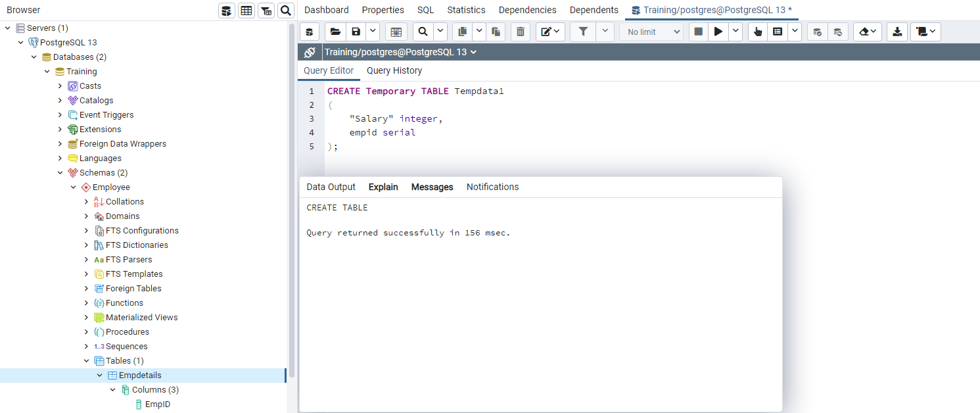
Task: Open the Data Output tab
Action: pyautogui.click(x=331, y=187)
